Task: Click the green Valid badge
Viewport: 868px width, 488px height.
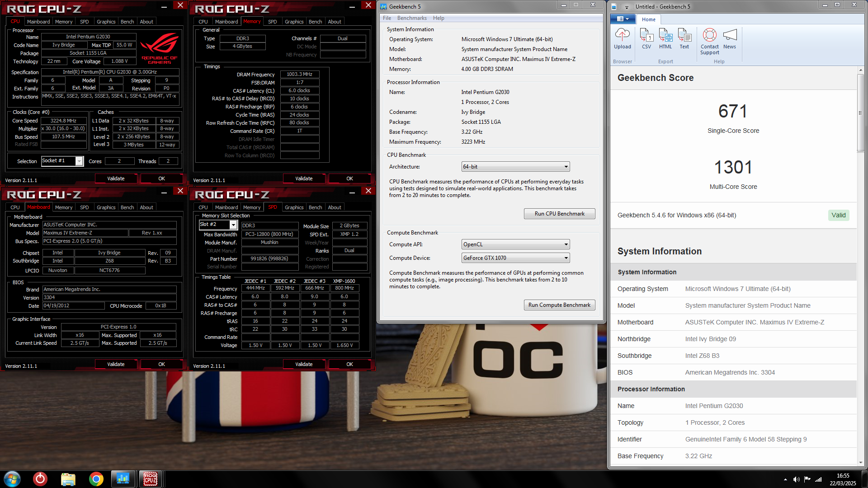Action: 839,215
